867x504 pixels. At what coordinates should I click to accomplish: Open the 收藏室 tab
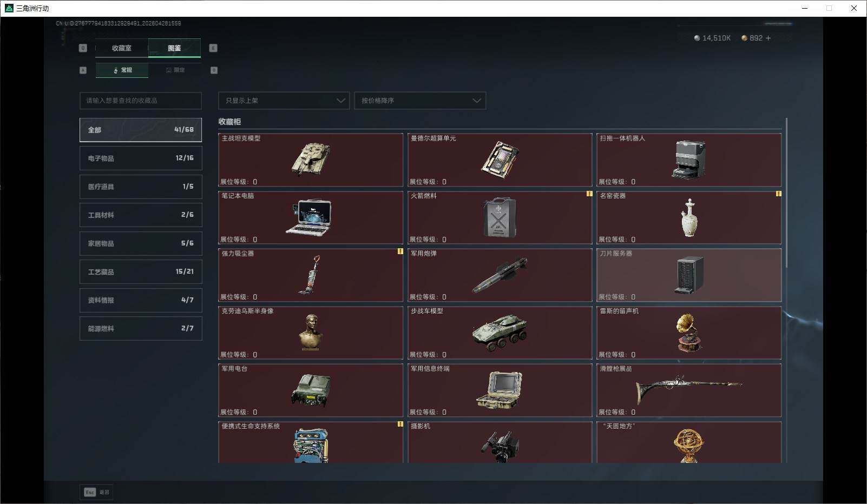[x=122, y=48]
